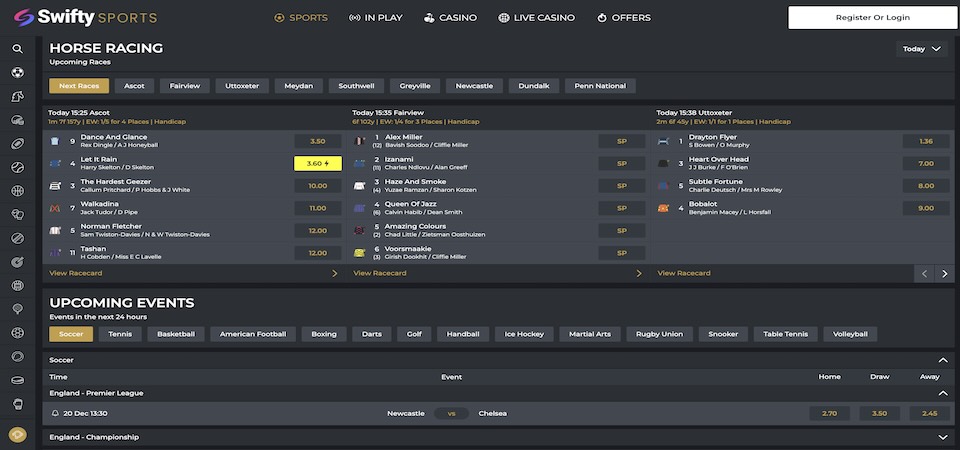Switch to the Meydan races tab

click(298, 86)
